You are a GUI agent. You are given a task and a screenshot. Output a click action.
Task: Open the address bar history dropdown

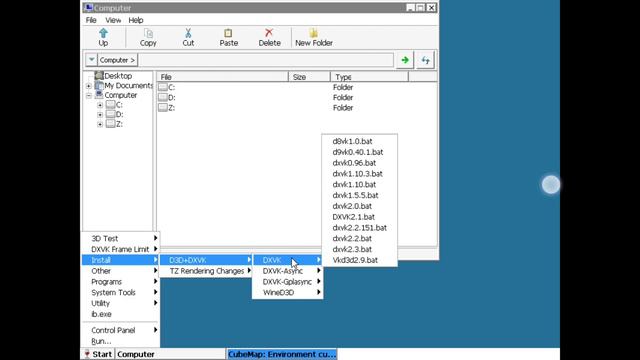[x=91, y=60]
